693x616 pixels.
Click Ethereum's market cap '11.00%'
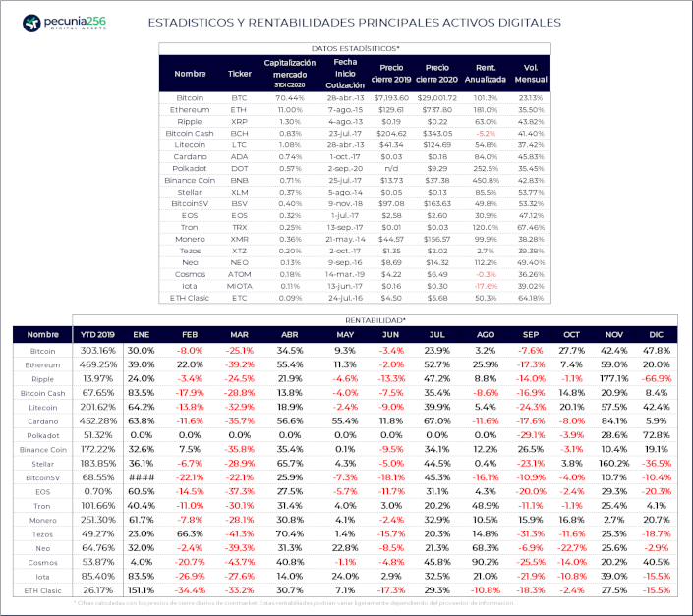click(x=290, y=109)
